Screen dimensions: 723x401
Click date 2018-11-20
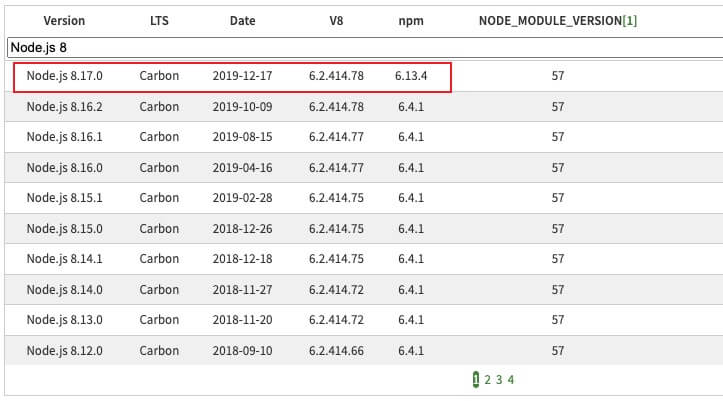coord(243,319)
